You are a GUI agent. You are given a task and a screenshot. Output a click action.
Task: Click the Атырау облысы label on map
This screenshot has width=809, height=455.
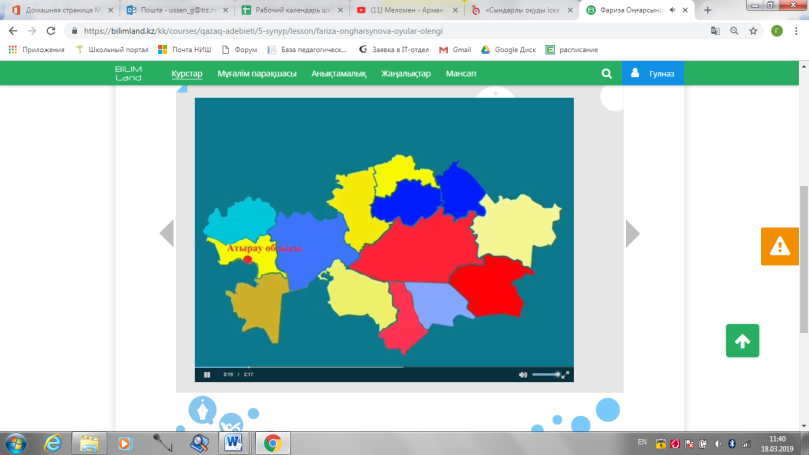(x=264, y=248)
